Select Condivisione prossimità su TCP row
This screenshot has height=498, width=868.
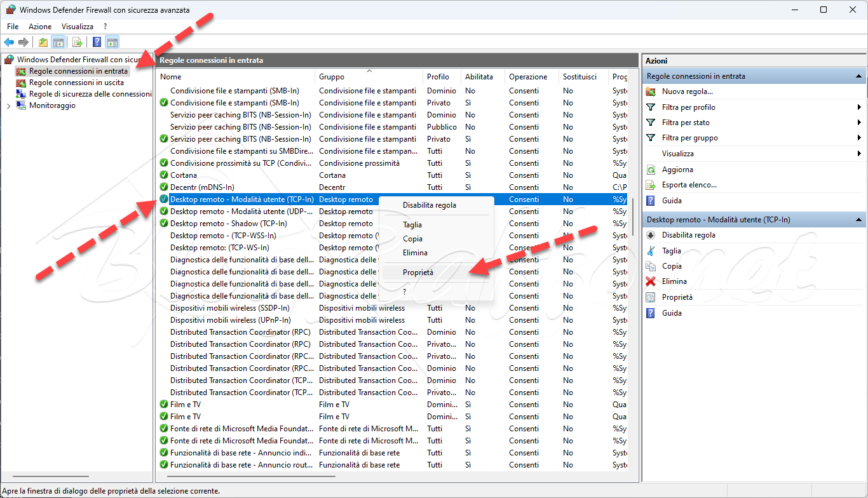pyautogui.click(x=391, y=163)
